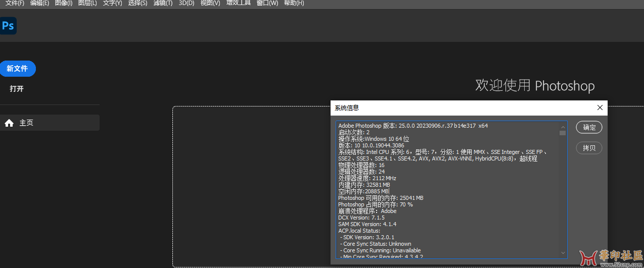Image resolution: width=644 pixels, height=268 pixels.
Task: Select the 主页 sidebar tab
Action: [x=50, y=123]
